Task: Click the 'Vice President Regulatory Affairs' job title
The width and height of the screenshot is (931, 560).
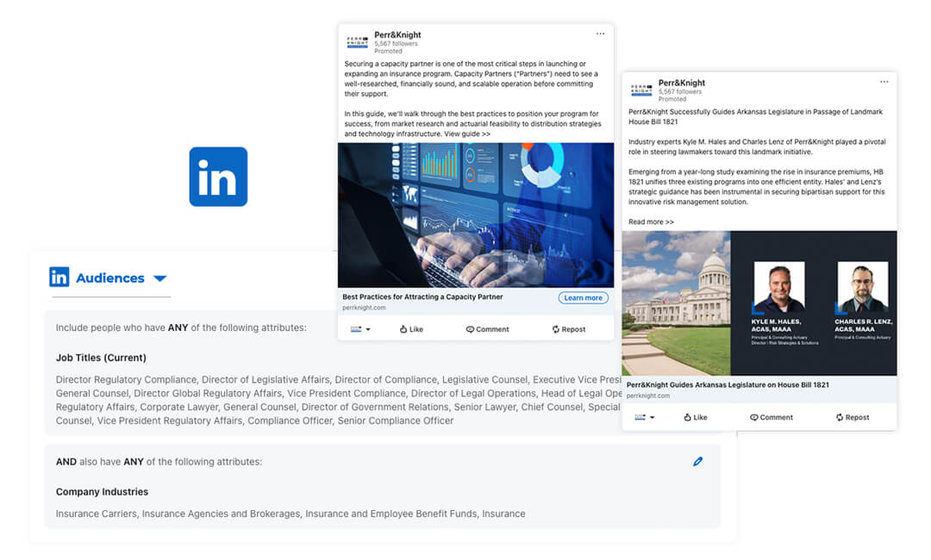Action: [170, 420]
